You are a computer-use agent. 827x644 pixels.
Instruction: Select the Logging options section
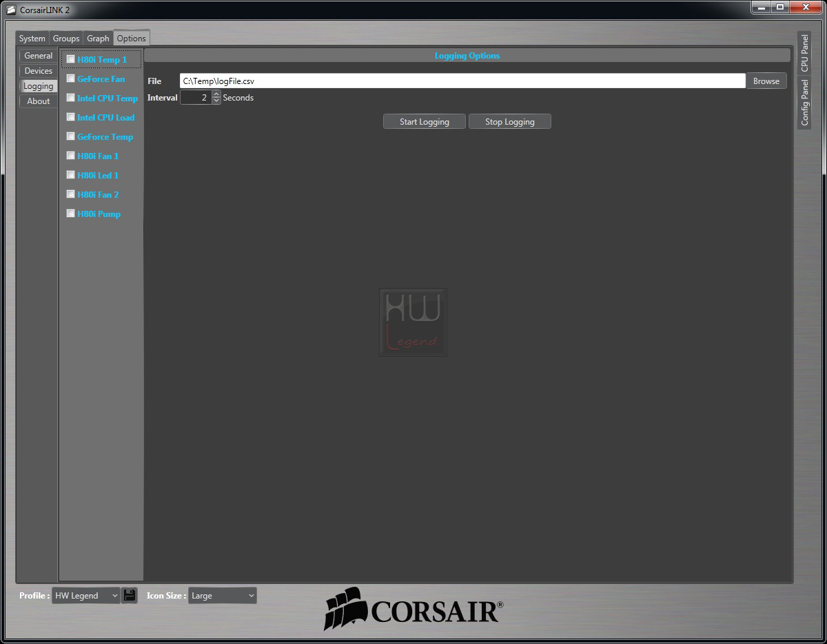[39, 86]
